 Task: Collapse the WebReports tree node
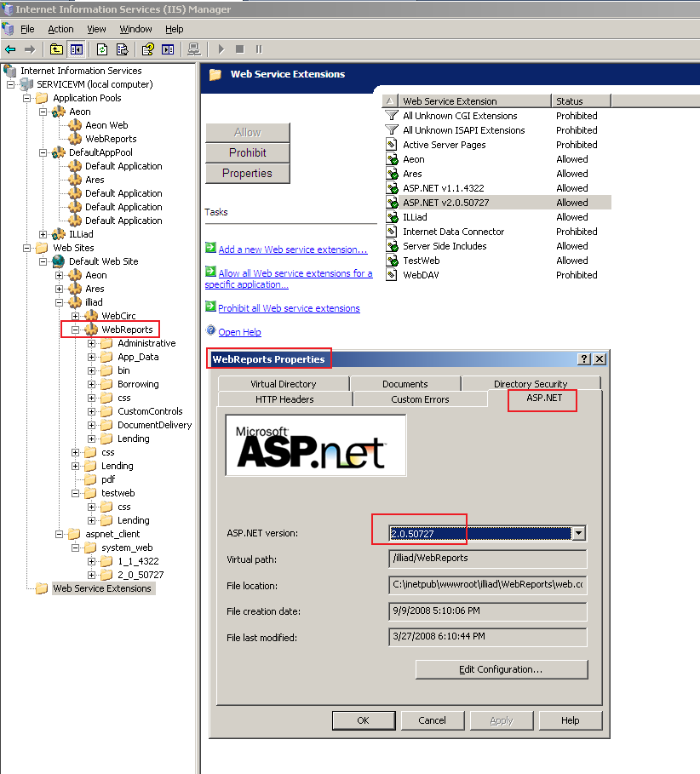[76, 330]
